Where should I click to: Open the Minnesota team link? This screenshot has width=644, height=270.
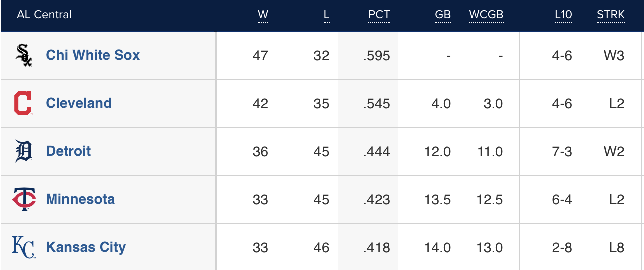click(80, 199)
